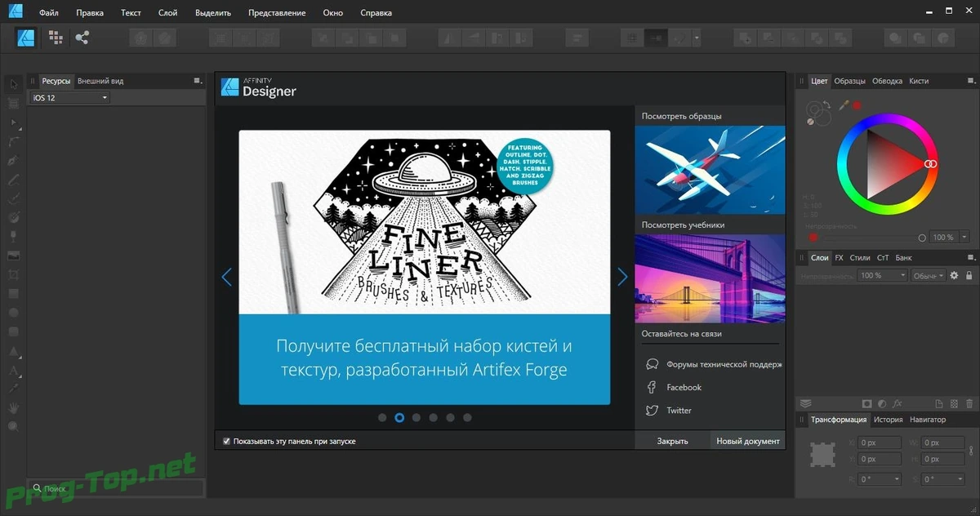Screen dimensions: 980x516
Task: Open the color opacity 100 % dropdown arrow
Action: click(964, 237)
